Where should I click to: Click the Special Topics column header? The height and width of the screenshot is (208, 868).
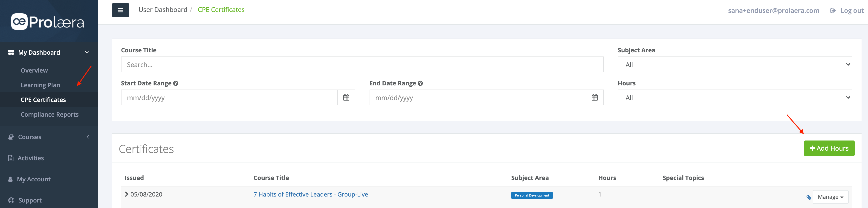click(683, 178)
